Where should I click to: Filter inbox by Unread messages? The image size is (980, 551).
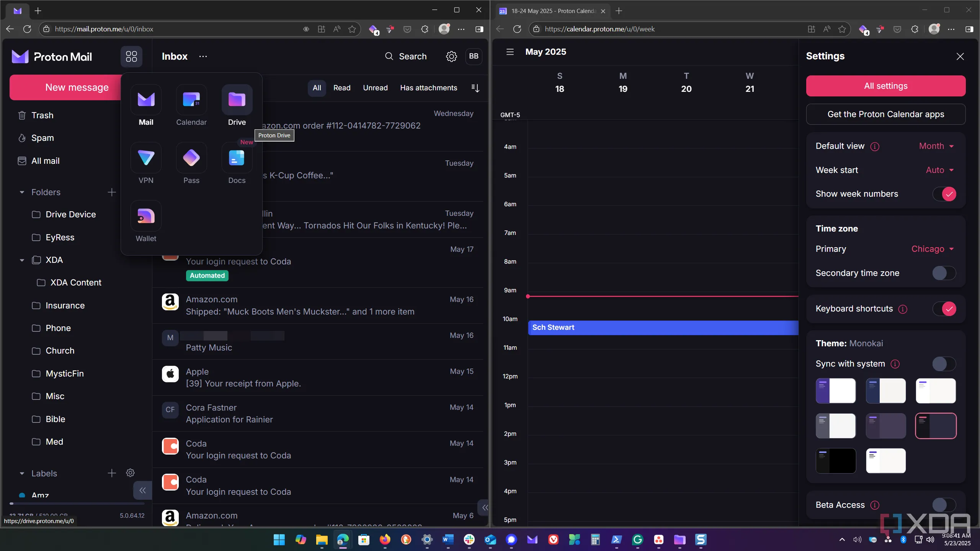point(375,88)
